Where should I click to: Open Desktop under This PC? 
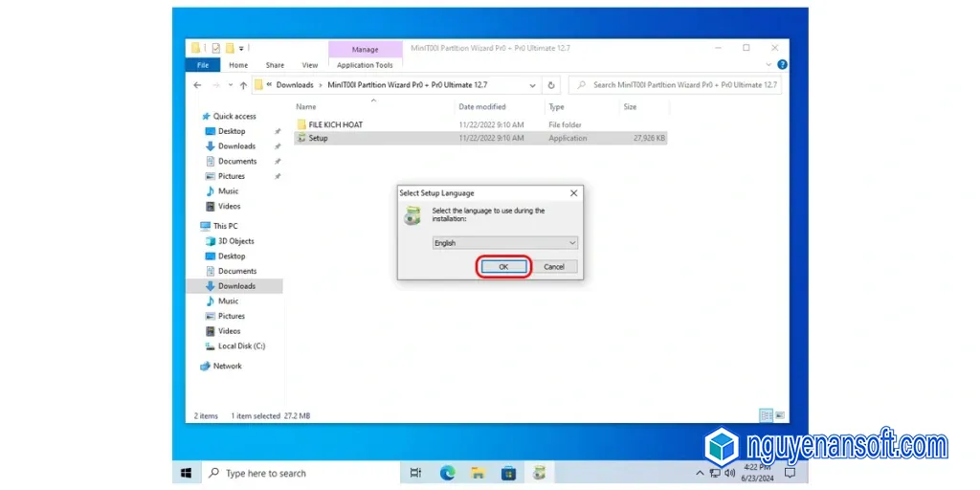point(232,256)
